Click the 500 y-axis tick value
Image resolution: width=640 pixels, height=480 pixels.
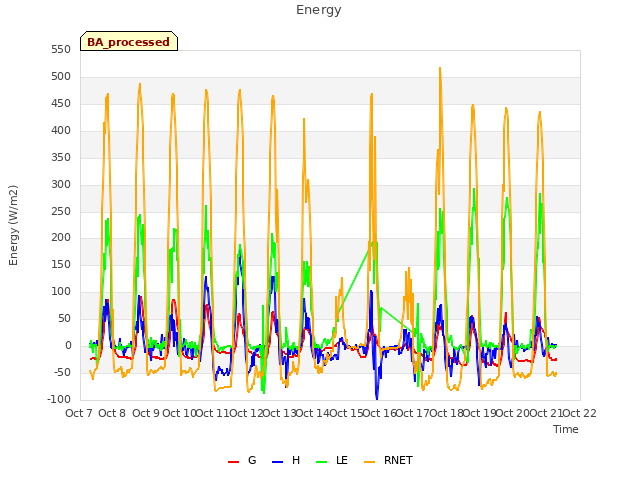coord(61,76)
